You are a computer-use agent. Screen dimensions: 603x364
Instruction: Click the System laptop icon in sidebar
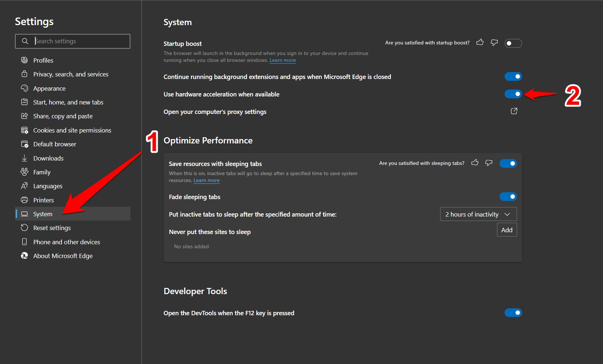[x=24, y=214]
